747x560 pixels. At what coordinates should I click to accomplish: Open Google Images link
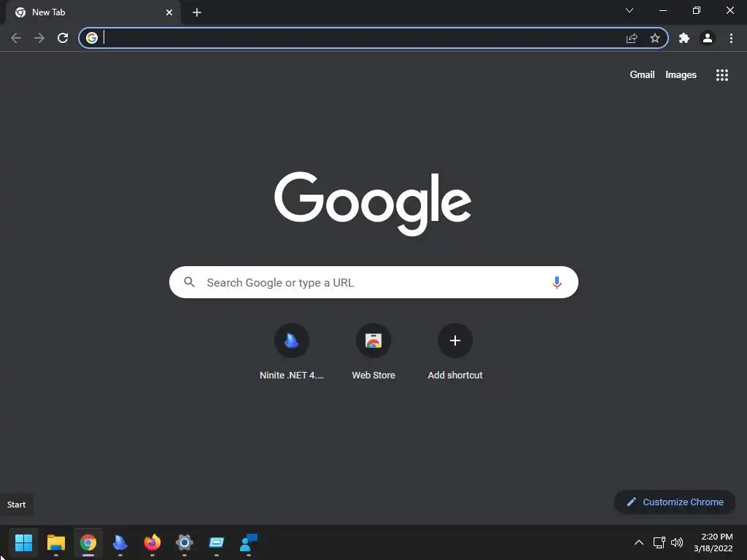pyautogui.click(x=681, y=75)
